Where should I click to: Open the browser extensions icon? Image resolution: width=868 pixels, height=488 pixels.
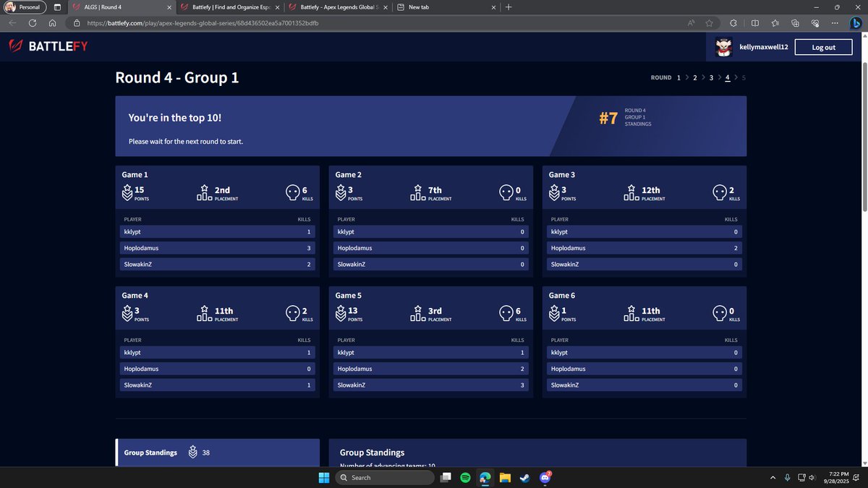(x=733, y=23)
